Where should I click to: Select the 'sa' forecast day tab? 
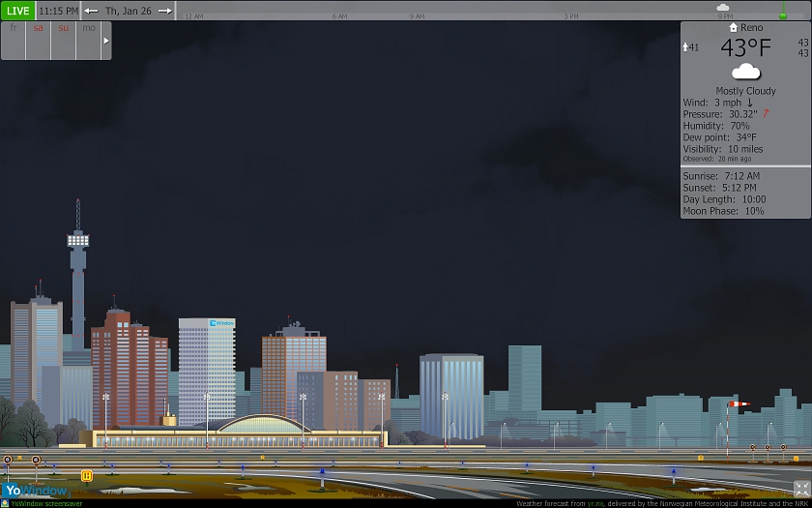pyautogui.click(x=39, y=29)
